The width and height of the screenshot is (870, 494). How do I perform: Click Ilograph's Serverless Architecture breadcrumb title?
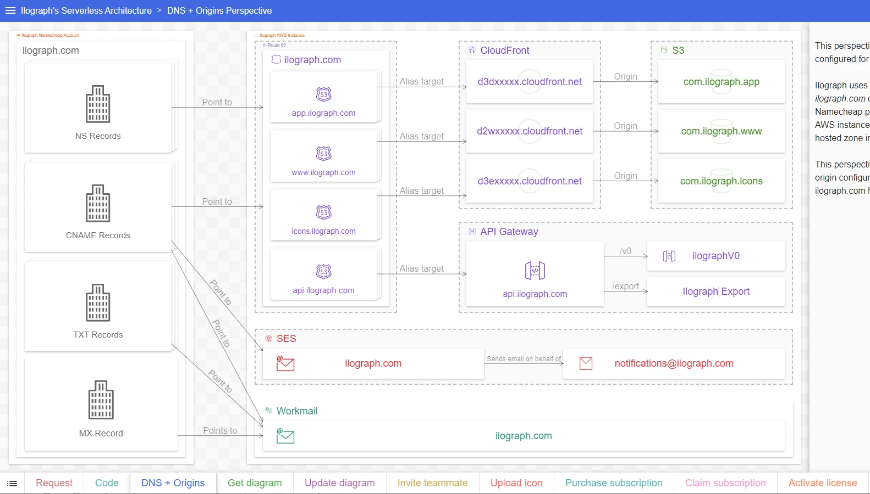coord(86,11)
